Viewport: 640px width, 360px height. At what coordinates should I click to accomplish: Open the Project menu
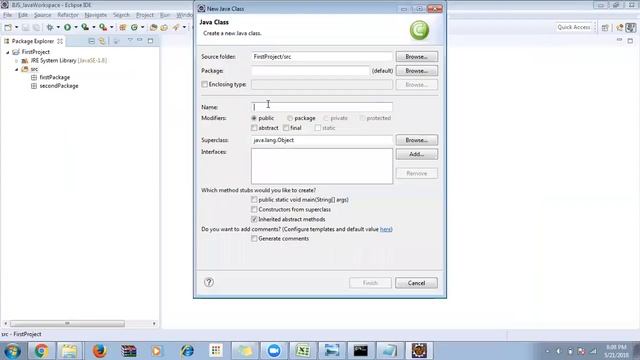[x=145, y=15]
